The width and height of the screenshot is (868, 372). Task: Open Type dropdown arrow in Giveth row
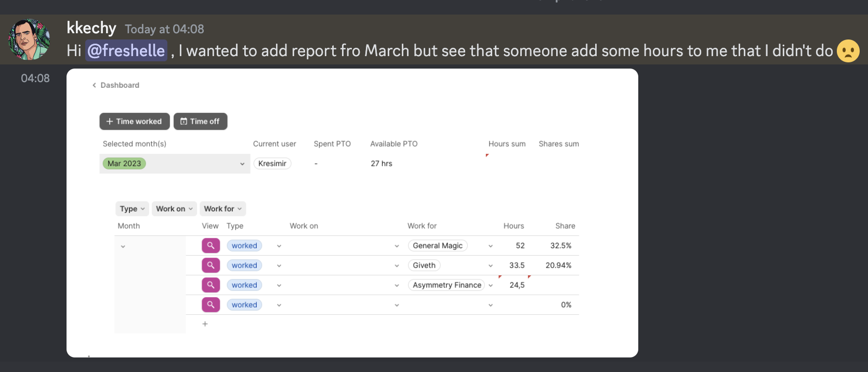tap(279, 266)
